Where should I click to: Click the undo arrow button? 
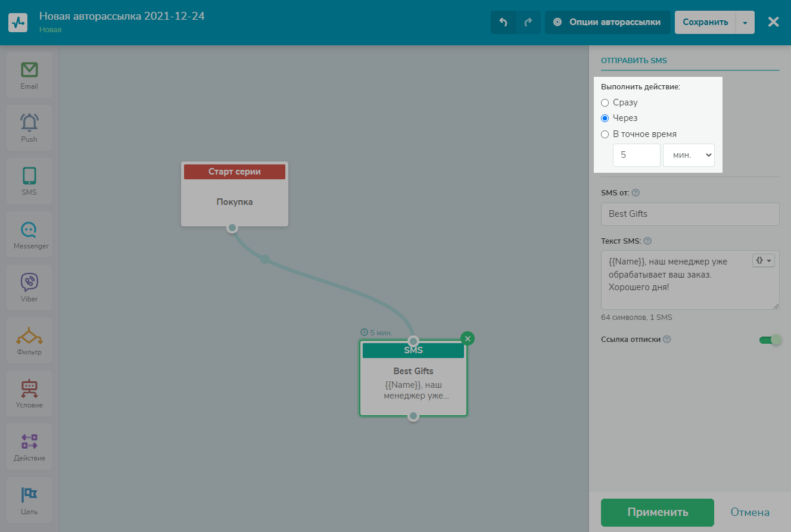[503, 23]
